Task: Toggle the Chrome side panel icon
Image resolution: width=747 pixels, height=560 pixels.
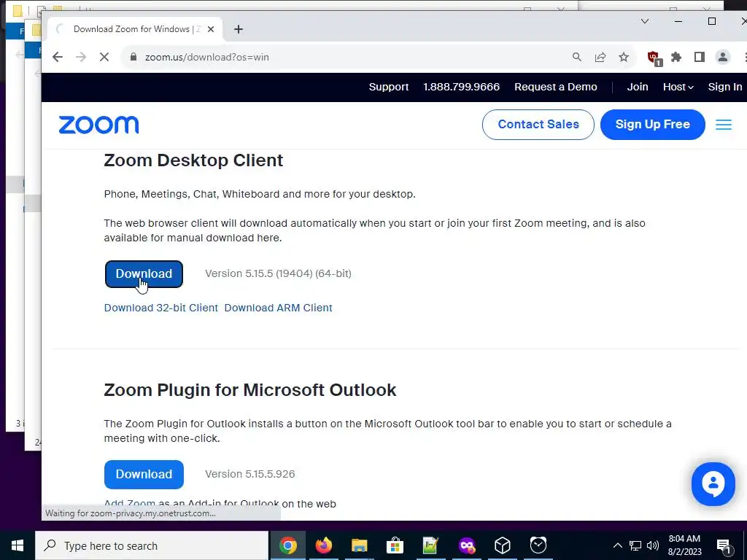Action: pos(700,57)
